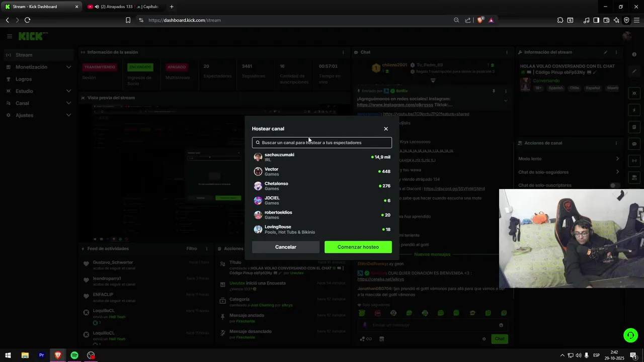
Task: Select LovingRouse channel in host list
Action: pos(322,229)
